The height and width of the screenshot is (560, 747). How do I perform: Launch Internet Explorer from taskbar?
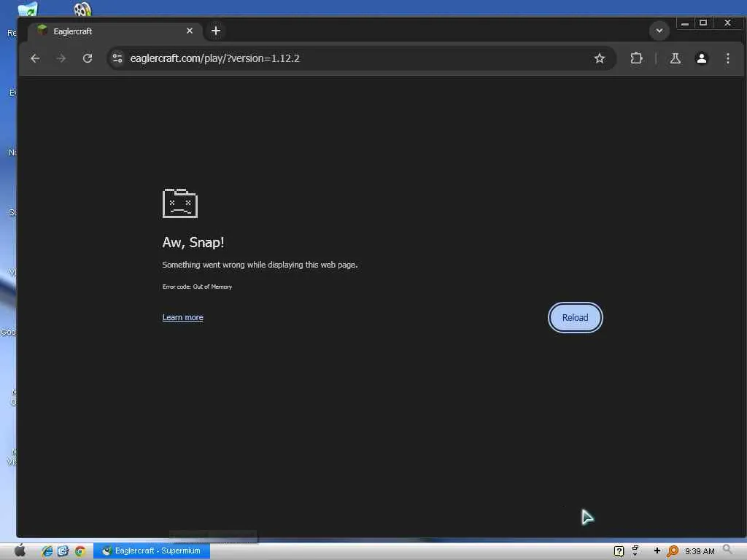(47, 551)
